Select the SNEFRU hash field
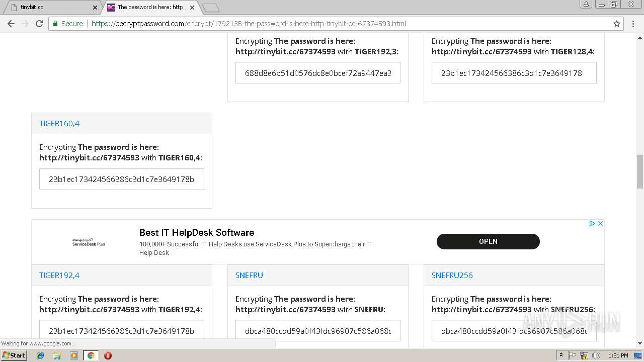Image resolution: width=644 pixels, height=362 pixels. pos(318,331)
